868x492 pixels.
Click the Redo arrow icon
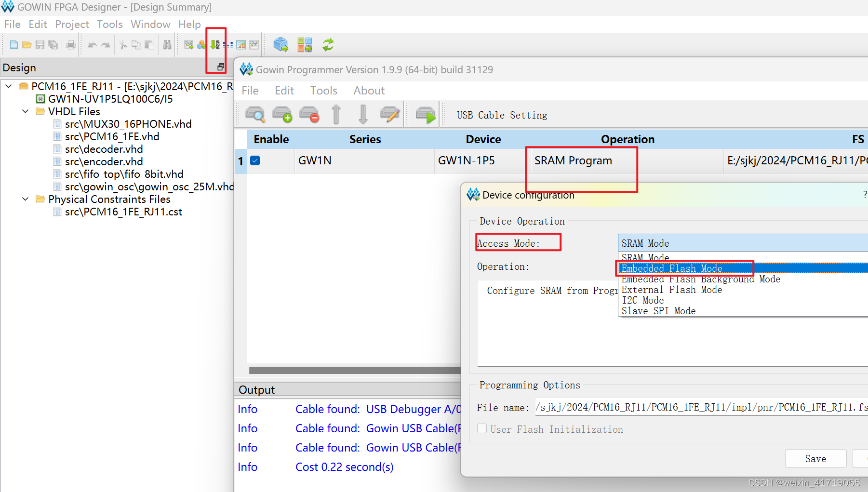106,45
